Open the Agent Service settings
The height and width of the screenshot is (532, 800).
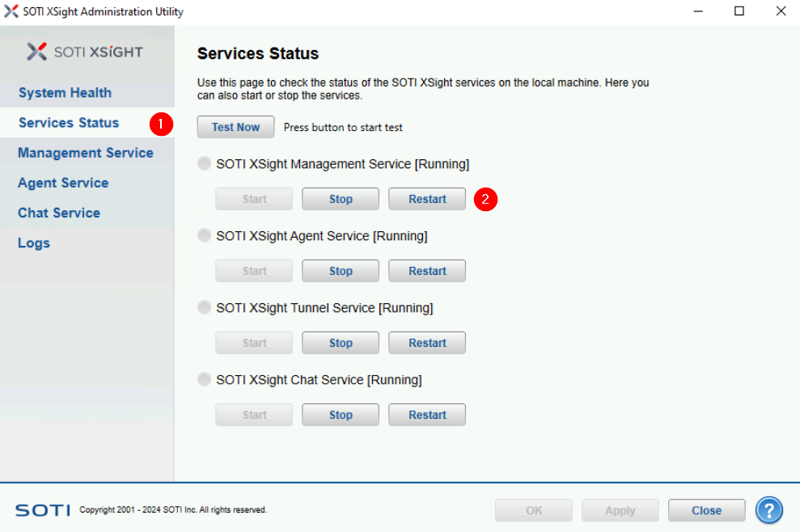tap(63, 183)
